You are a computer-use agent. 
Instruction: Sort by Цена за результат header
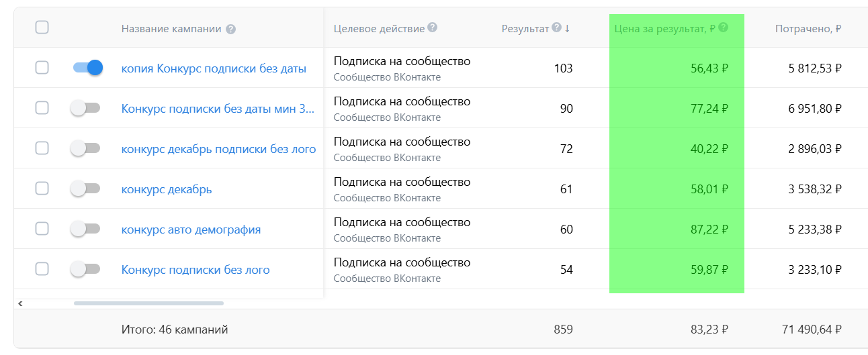(x=664, y=29)
